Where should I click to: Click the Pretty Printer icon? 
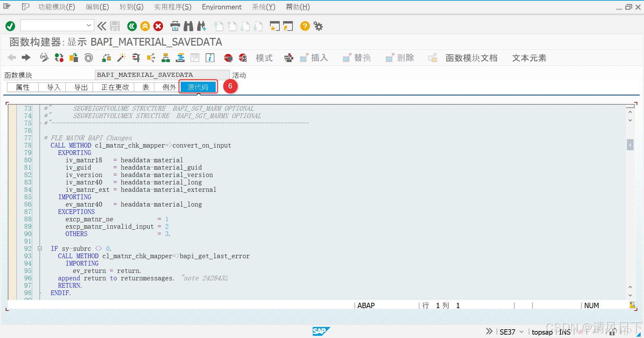(x=289, y=58)
